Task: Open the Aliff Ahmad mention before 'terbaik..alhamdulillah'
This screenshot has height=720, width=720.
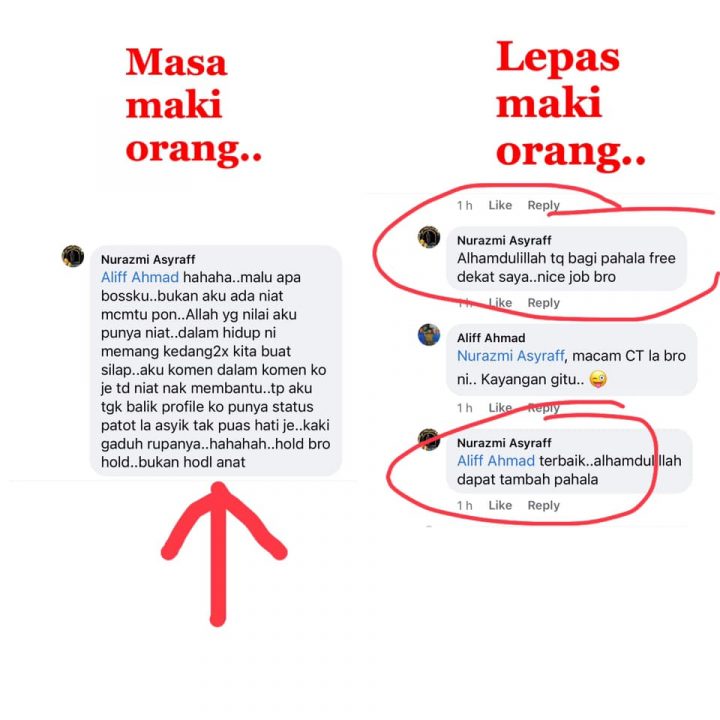Action: (495, 461)
